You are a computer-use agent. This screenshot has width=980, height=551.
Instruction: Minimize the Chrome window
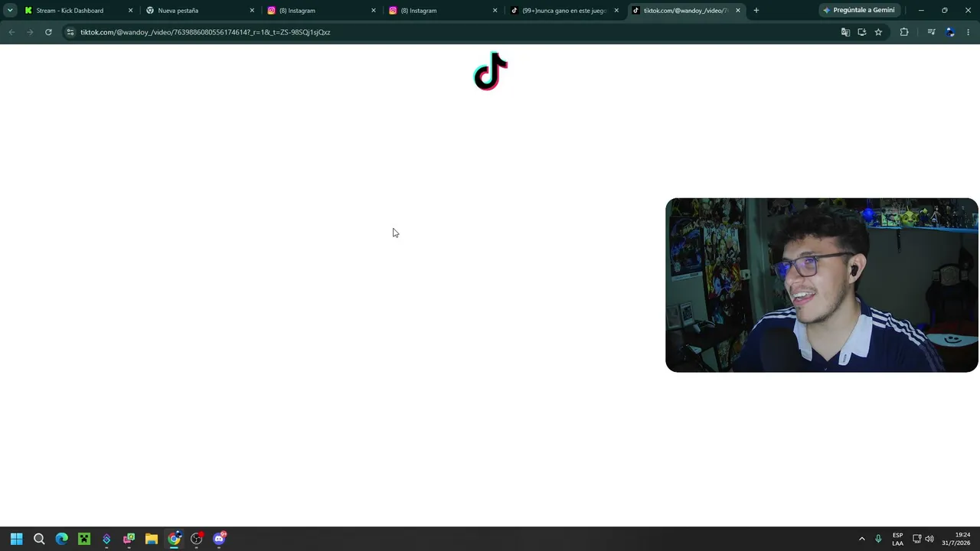[921, 11]
